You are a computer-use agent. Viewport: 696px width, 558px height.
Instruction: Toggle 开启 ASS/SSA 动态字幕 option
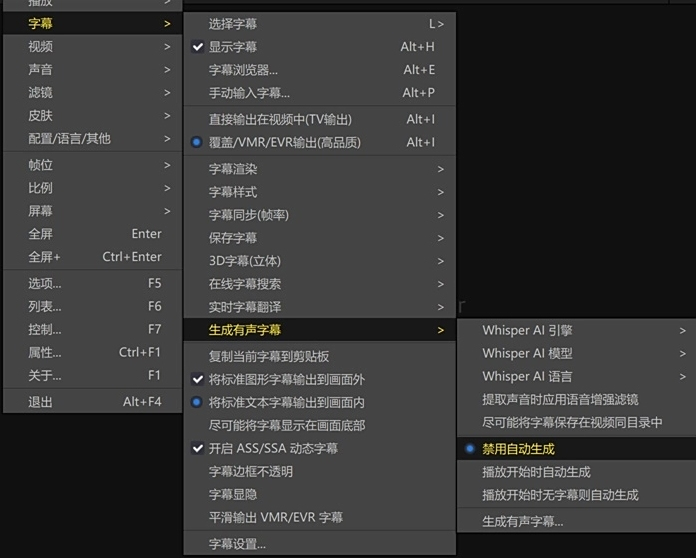click(x=272, y=448)
